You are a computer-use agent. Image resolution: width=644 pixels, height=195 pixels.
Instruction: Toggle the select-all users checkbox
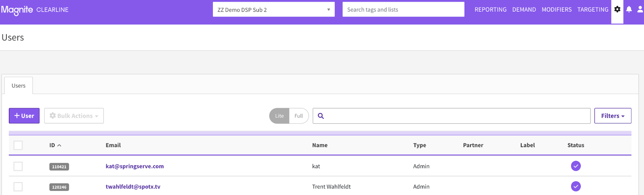tap(18, 145)
